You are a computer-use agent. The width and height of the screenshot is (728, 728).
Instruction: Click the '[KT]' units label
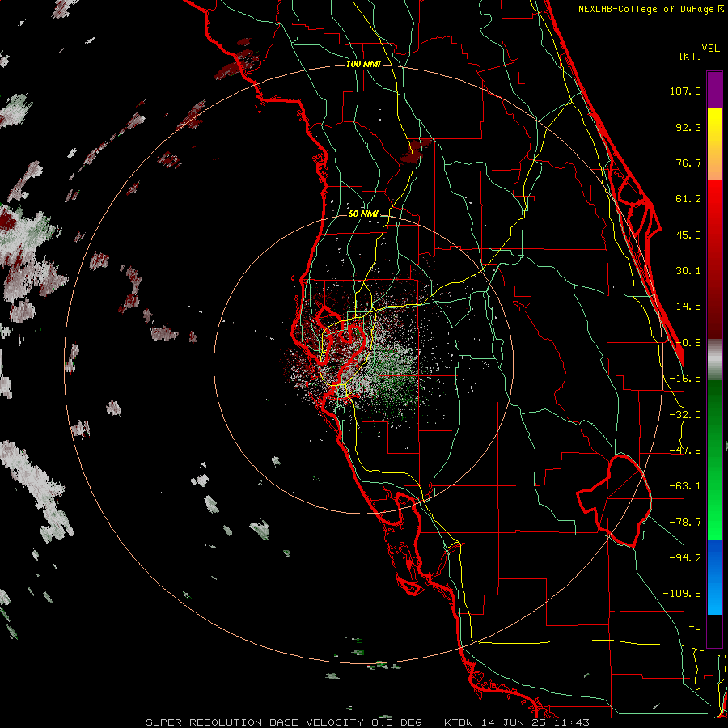point(691,56)
